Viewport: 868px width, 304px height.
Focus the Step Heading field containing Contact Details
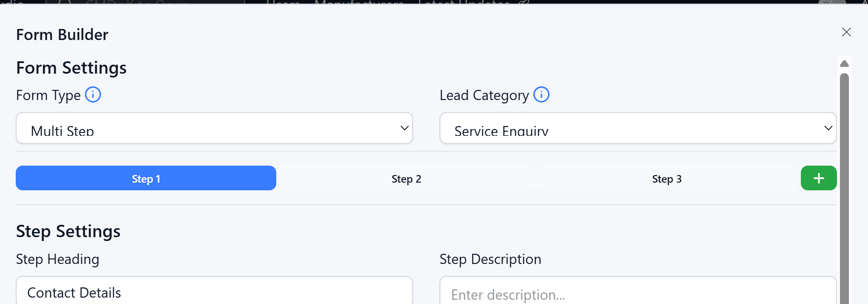pos(214,292)
